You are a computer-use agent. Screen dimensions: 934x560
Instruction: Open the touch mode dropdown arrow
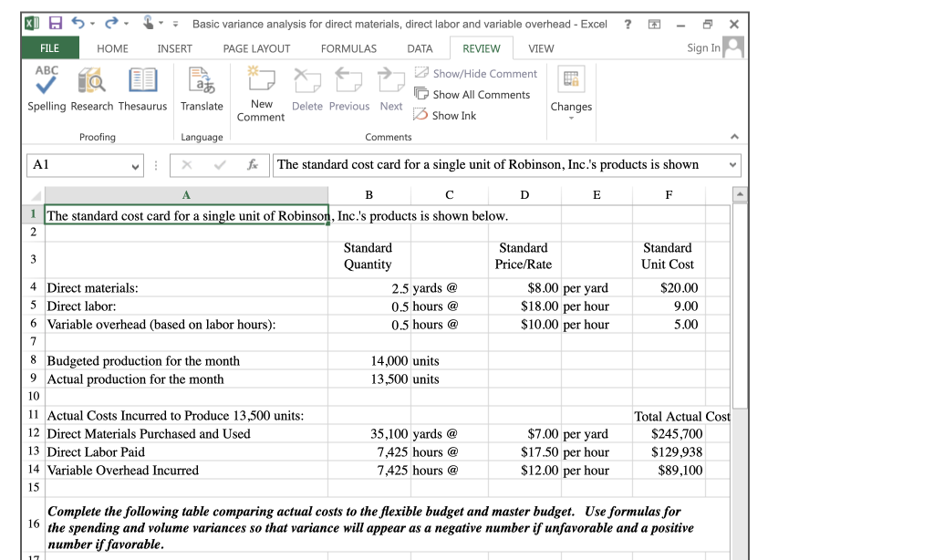(161, 24)
